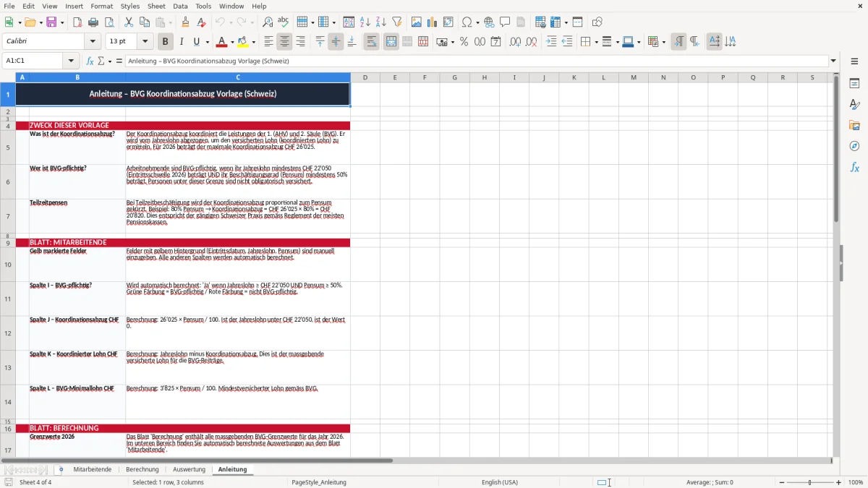This screenshot has width=868, height=488.
Task: Click the Sort toolbar icon
Action: point(349,22)
